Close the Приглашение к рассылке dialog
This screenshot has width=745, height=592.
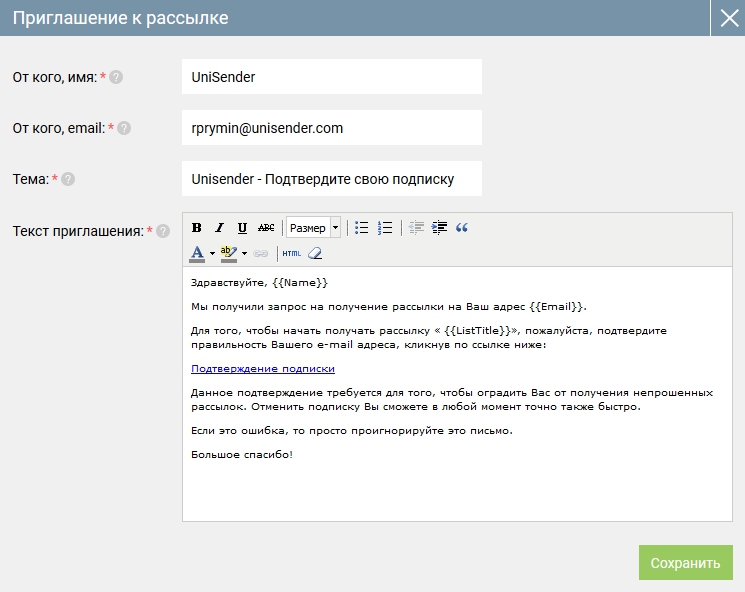pos(727,18)
